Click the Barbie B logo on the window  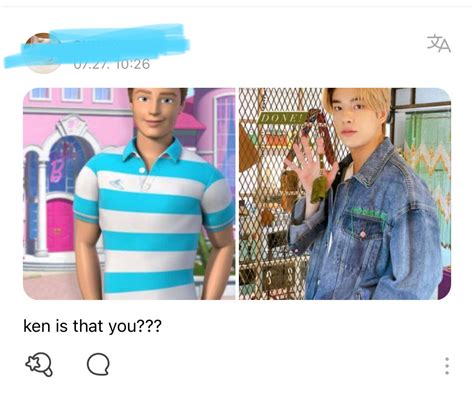[x=57, y=173]
